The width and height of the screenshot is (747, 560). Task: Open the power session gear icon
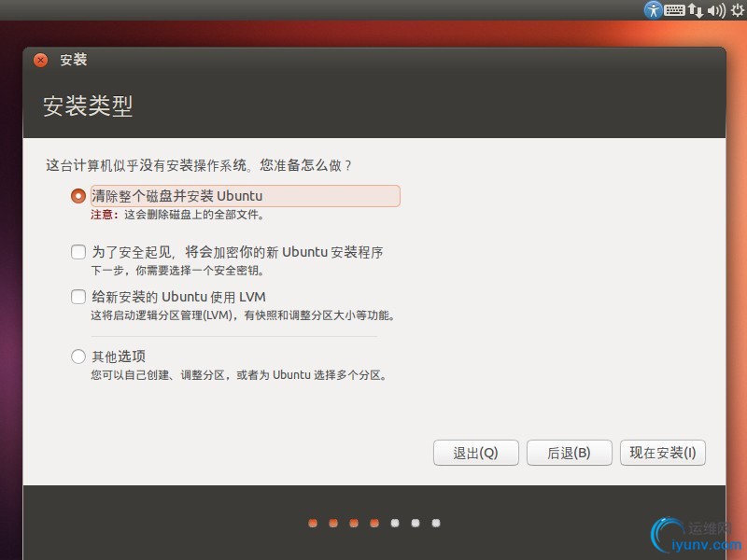tap(738, 10)
